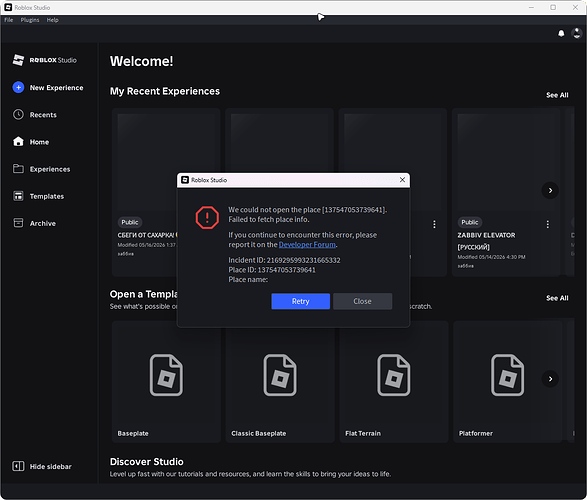Click the red error warning icon in the dialog

coord(207,217)
